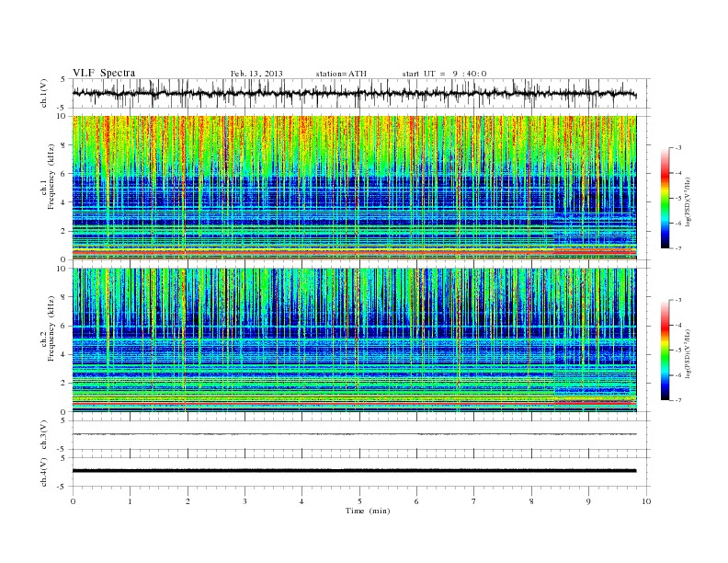Click the '-5' tick on ch.3(V) axis
Screen dimensions: 728x563
(x=63, y=450)
